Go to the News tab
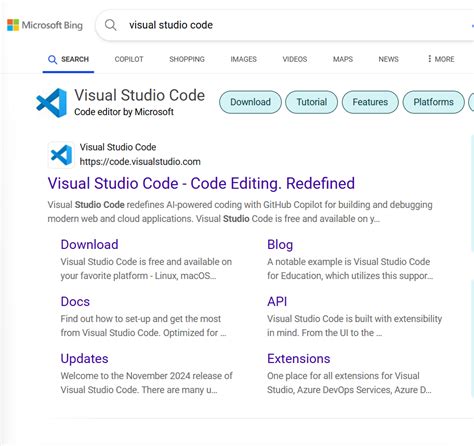 389,59
